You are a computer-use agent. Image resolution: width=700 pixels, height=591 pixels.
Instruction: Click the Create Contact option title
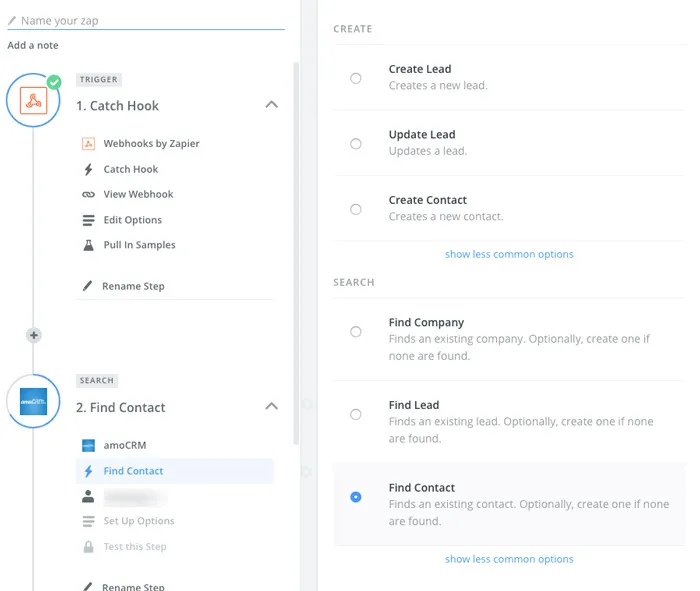point(428,200)
